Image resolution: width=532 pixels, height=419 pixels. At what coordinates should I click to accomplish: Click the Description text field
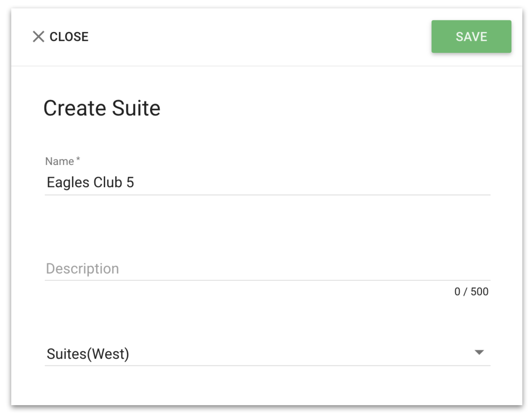[267, 269]
